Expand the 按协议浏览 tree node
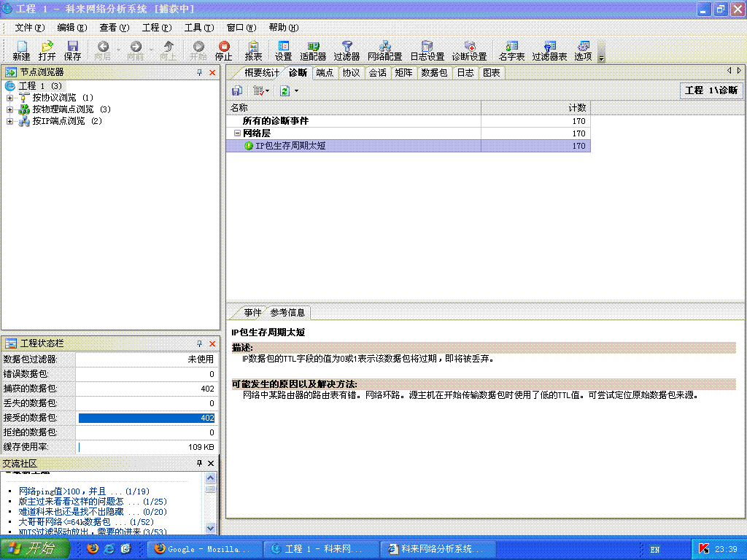 (x=10, y=98)
